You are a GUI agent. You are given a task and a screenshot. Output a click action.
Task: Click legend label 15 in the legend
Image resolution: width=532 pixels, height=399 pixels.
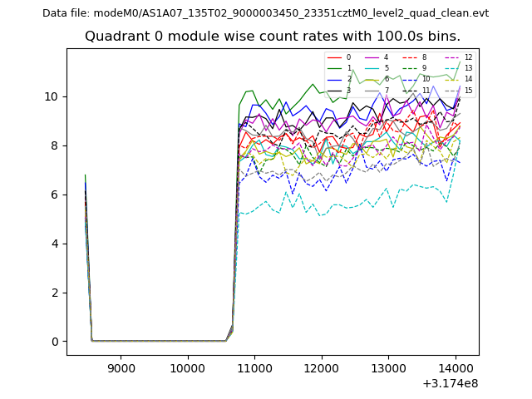pos(468,90)
